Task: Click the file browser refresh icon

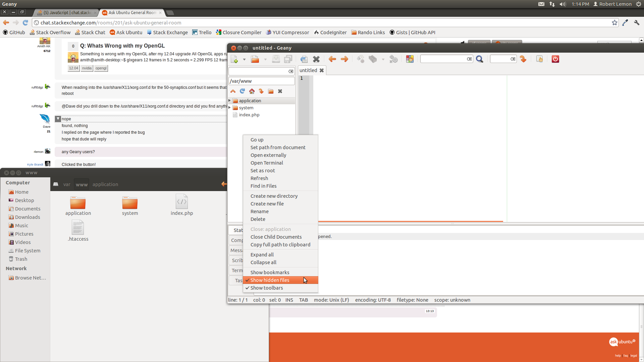Action: coord(243,91)
